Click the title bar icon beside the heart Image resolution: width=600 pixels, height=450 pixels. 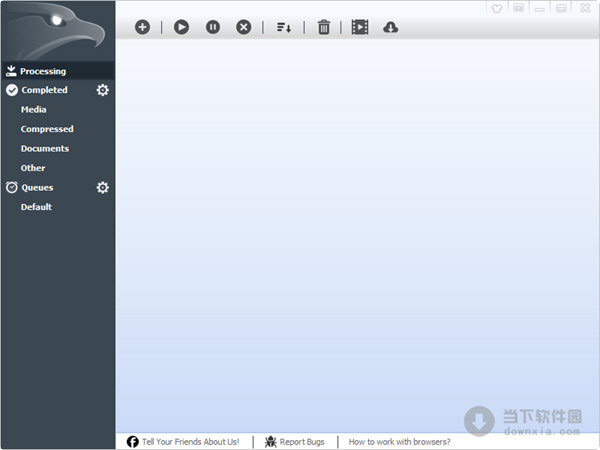pos(518,8)
